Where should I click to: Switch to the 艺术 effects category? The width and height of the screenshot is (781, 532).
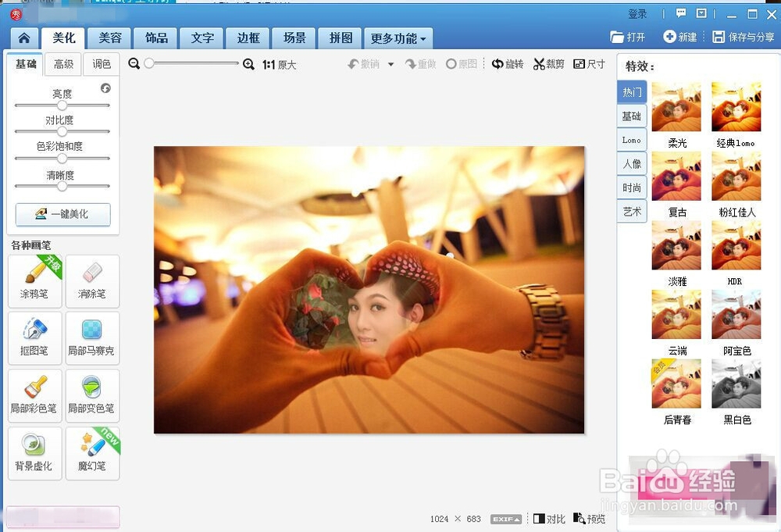[x=631, y=210]
